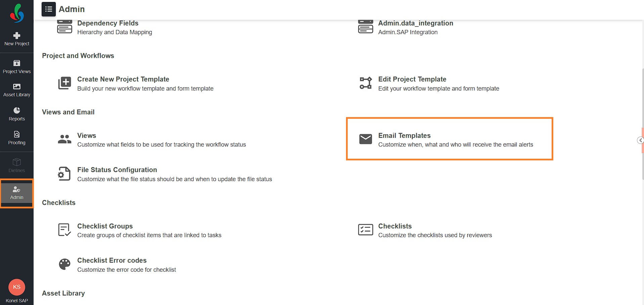
Task: Open the Views configuration link
Action: [x=87, y=136]
